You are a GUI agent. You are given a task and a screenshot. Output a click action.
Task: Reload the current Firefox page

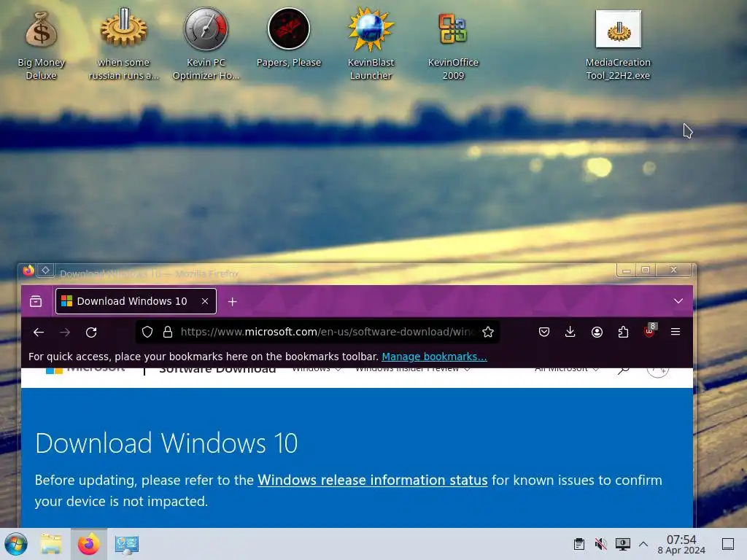coord(91,332)
